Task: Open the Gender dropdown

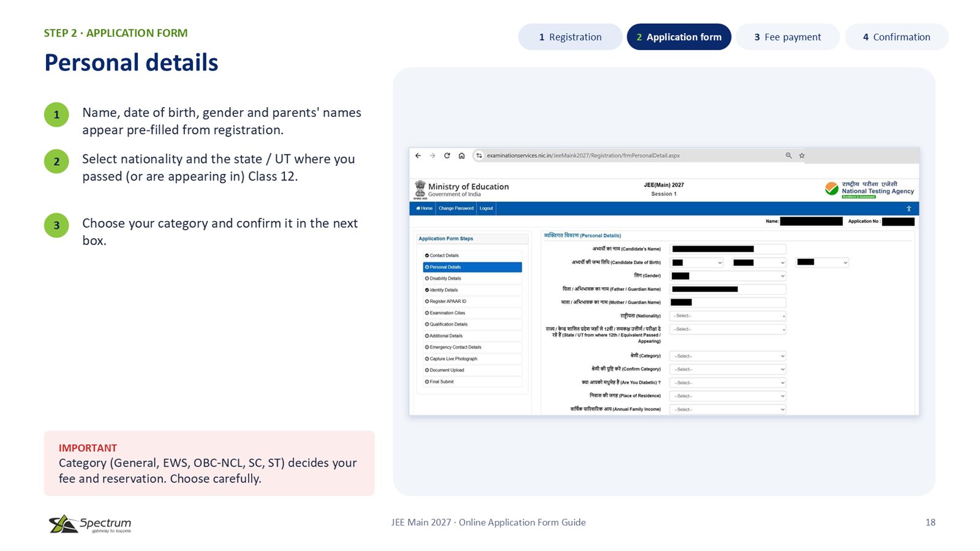Action: pos(728,276)
